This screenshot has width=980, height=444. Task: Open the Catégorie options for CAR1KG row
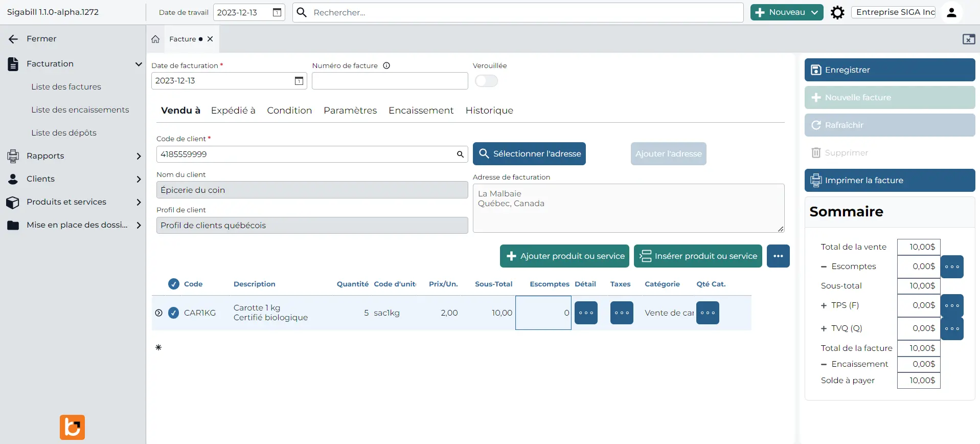coord(708,313)
